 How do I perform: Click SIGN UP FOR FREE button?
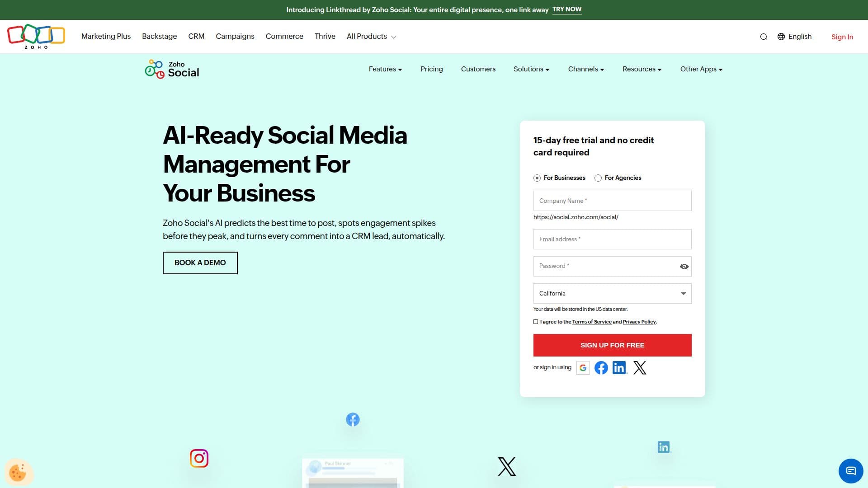point(612,345)
